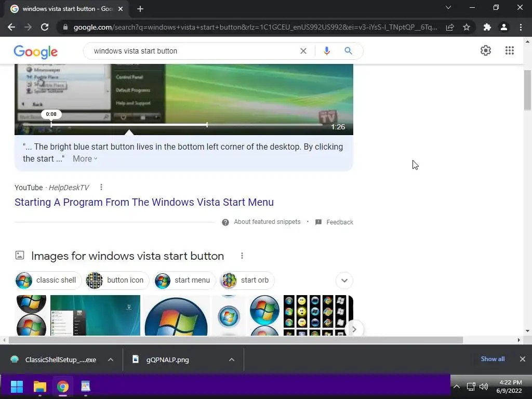This screenshot has height=399, width=532.
Task: Open the Chrome profile icon
Action: (504, 27)
